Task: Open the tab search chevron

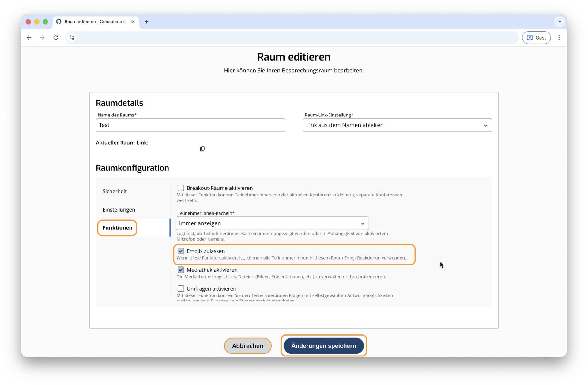Action: 560,21
